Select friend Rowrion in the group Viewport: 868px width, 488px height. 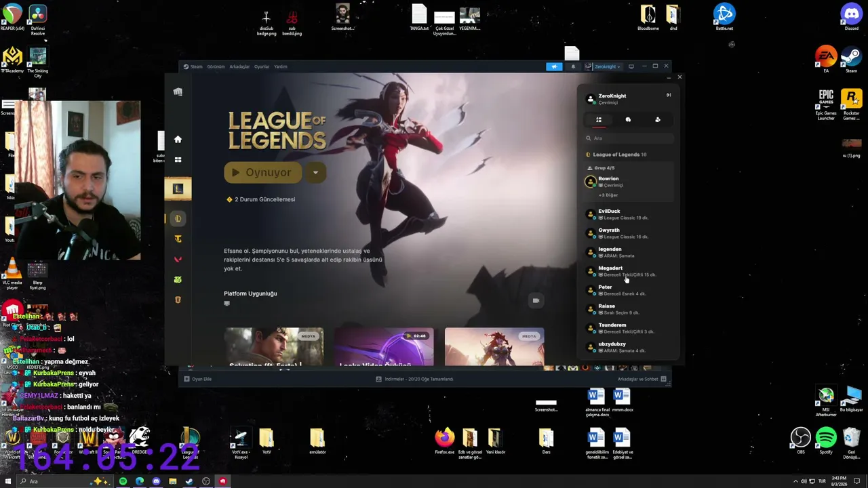629,182
